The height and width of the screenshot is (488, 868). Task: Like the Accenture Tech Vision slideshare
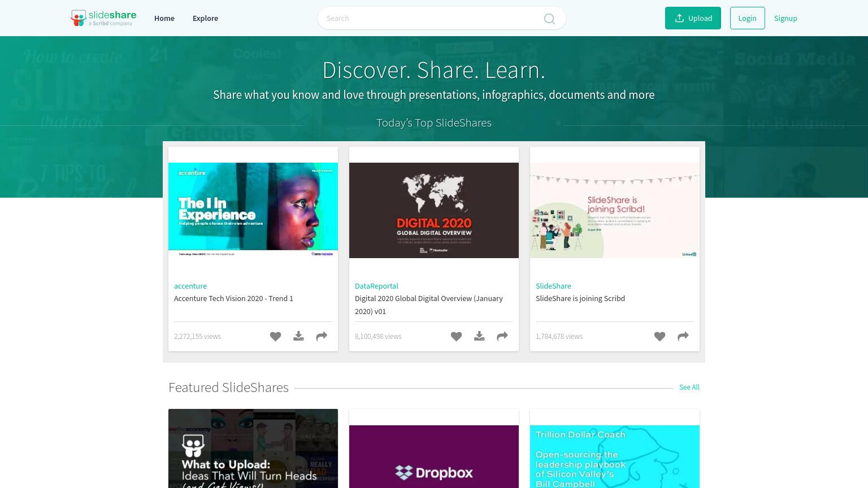275,337
